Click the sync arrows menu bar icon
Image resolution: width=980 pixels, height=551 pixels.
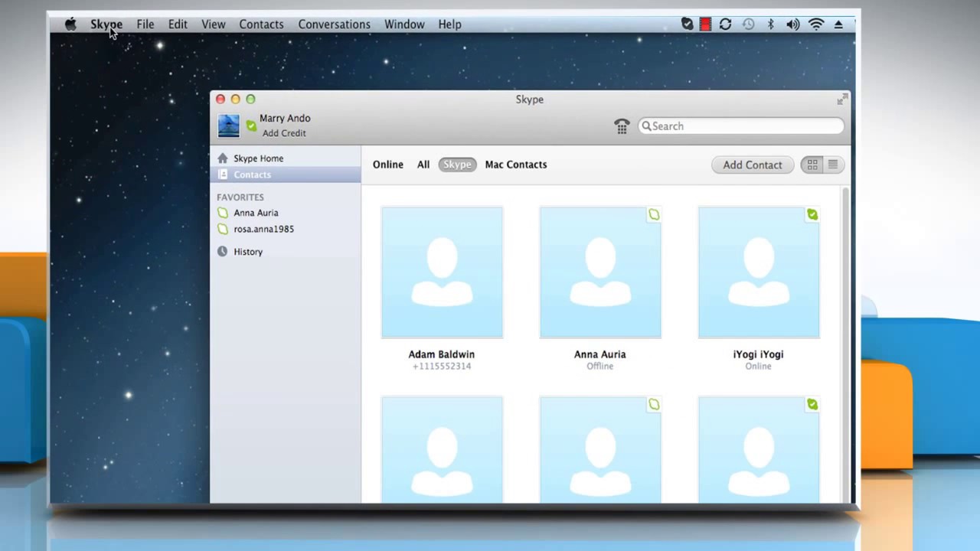[726, 24]
